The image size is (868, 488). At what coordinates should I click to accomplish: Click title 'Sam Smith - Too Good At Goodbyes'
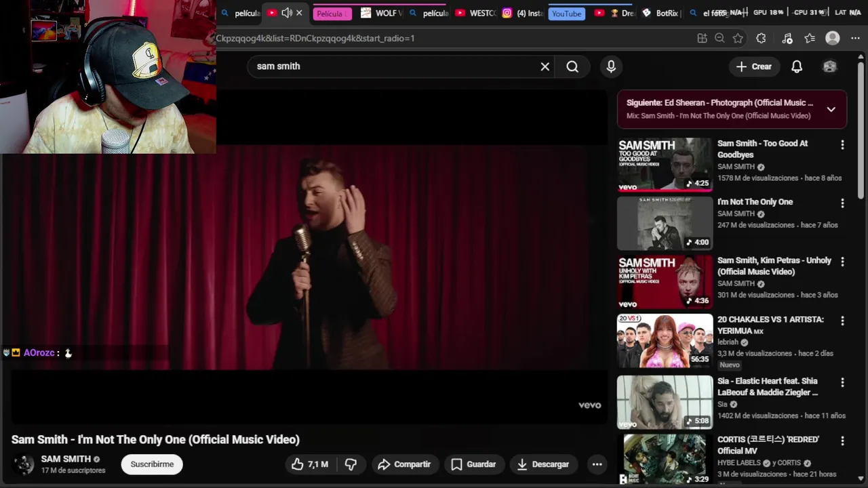(x=762, y=149)
